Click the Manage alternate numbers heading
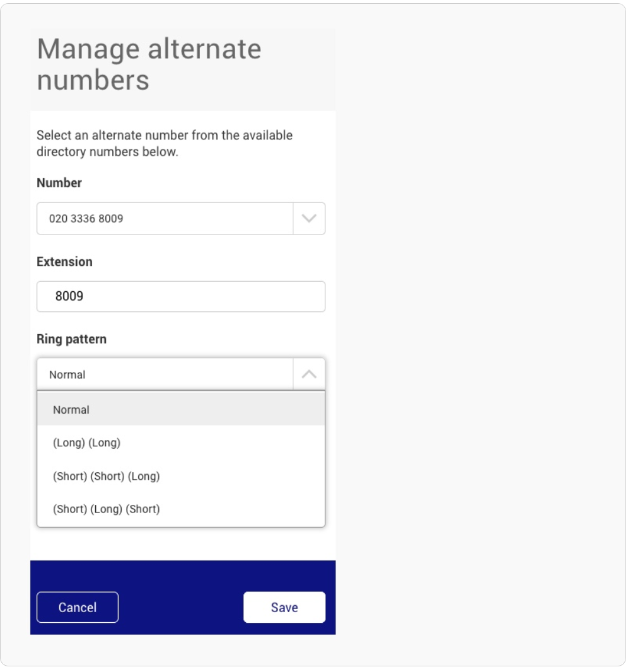The width and height of the screenshot is (628, 672). 149,64
